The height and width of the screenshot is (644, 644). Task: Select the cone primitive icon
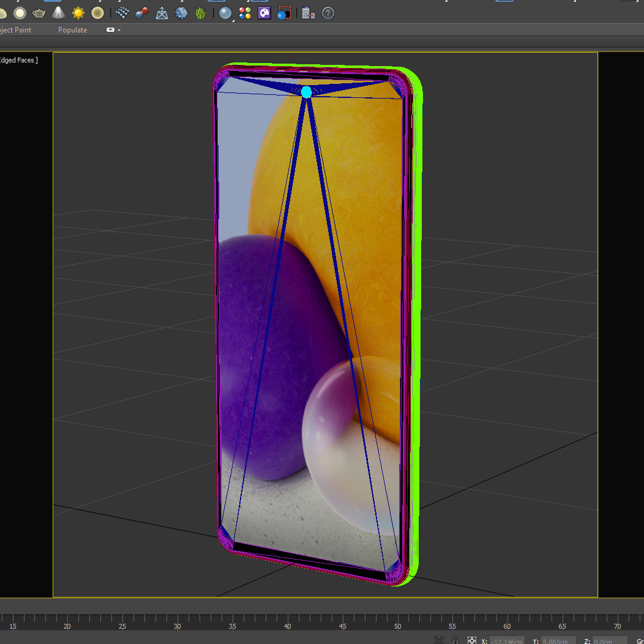pyautogui.click(x=58, y=13)
